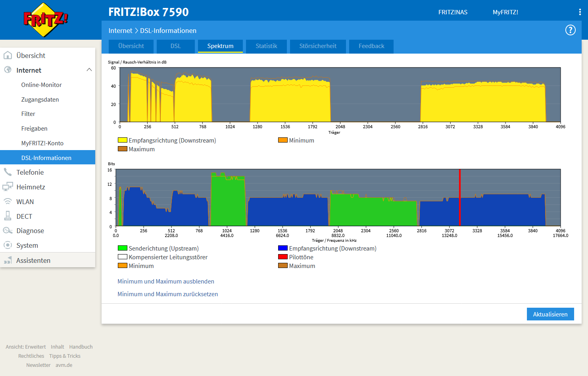Open Newsletter footer link
Image resolution: width=588 pixels, height=376 pixels.
point(38,365)
